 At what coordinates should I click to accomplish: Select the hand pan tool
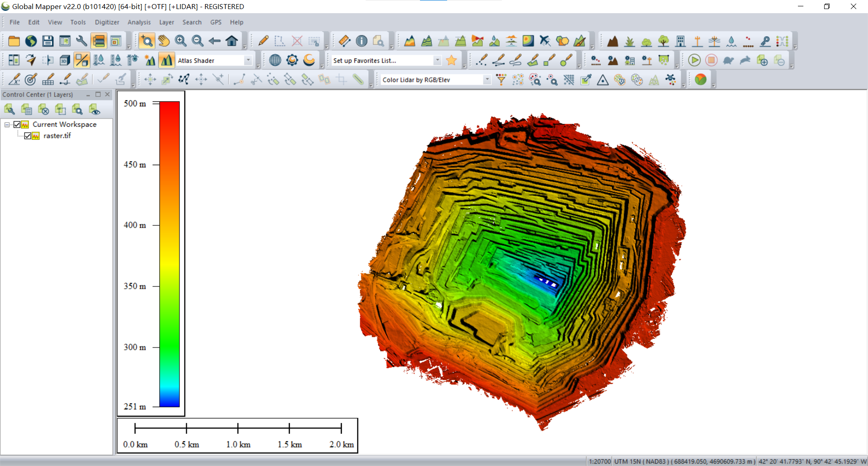[x=164, y=41]
